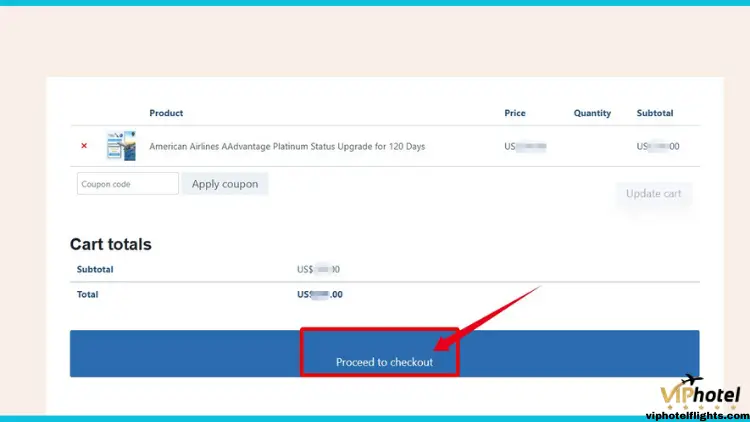
Task: Click the viphotelflights.com watermark text
Action: tap(697, 416)
